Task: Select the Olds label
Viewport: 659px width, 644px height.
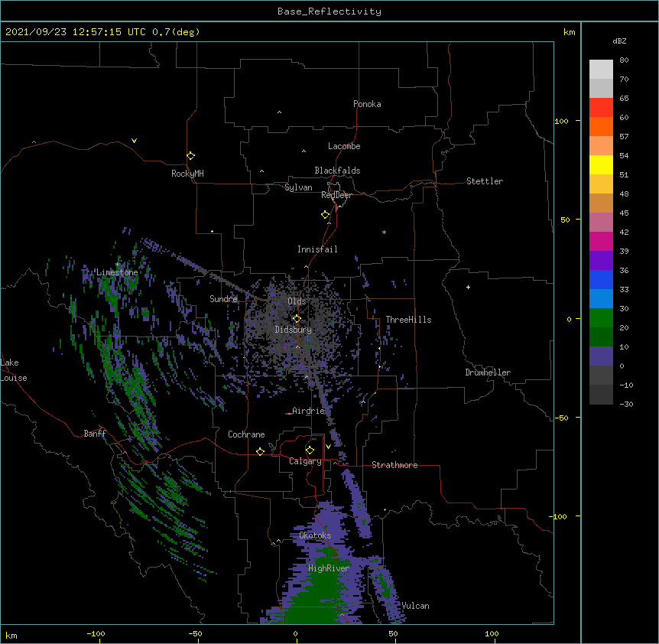Action: tap(297, 301)
